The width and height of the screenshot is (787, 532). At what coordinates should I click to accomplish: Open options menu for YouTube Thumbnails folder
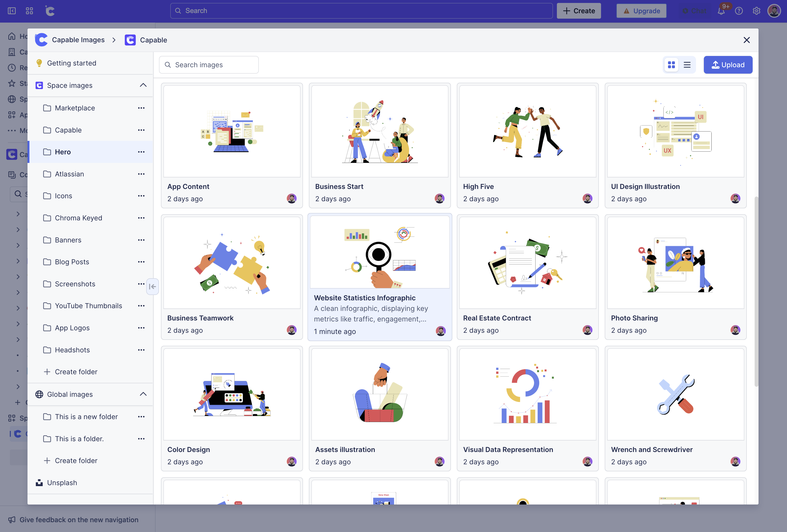click(141, 306)
